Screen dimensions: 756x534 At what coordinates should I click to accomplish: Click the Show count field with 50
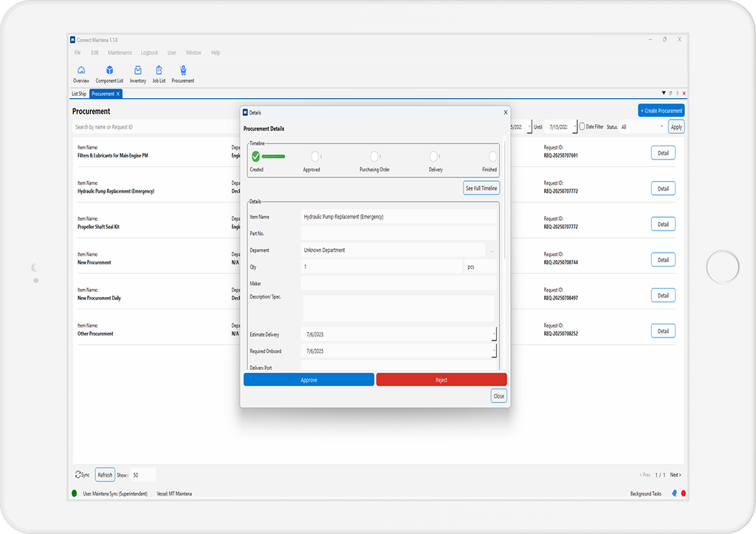point(142,475)
